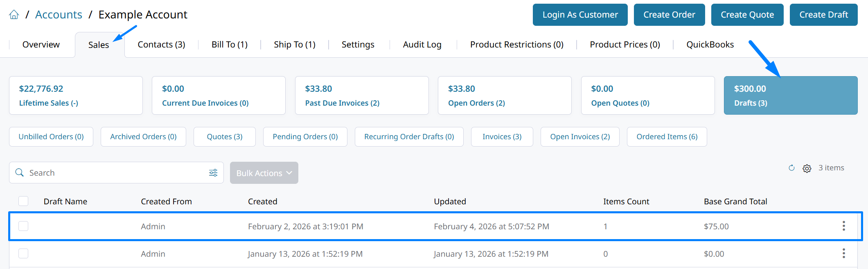Screen dimensions: 868x269
Task: Sort by Base Grand Total column
Action: 735,201
